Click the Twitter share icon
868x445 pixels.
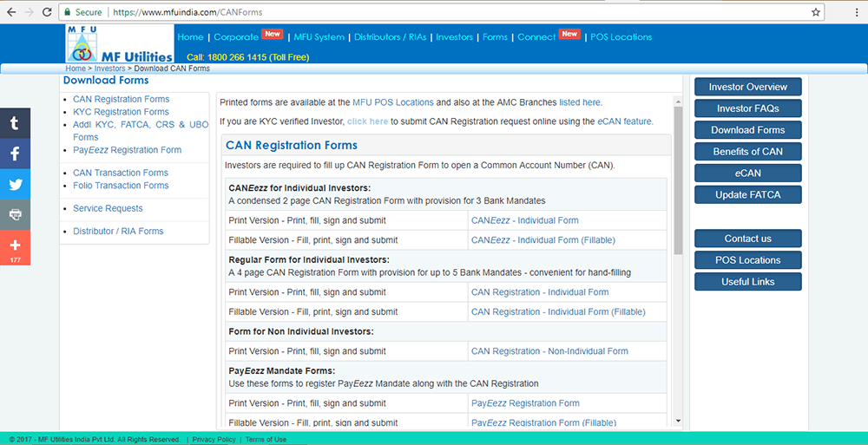(15, 184)
